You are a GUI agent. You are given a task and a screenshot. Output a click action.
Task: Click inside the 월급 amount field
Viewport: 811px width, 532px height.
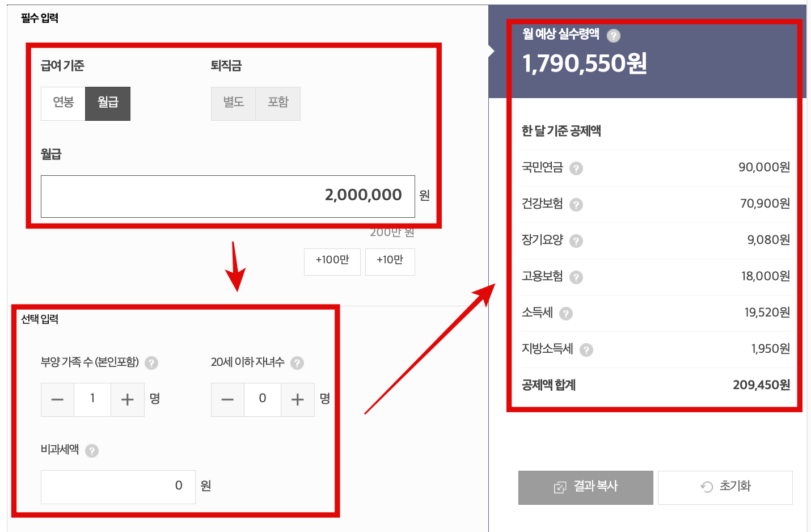pos(227,196)
